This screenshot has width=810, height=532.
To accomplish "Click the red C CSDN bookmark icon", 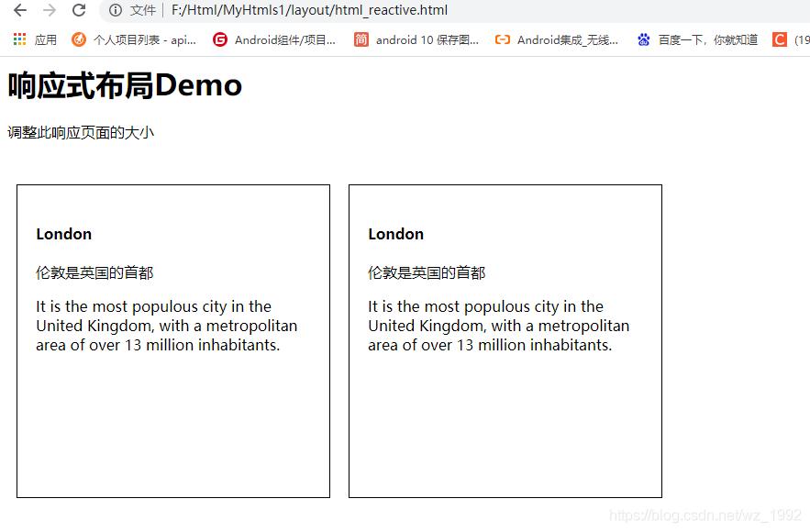I will (x=780, y=39).
